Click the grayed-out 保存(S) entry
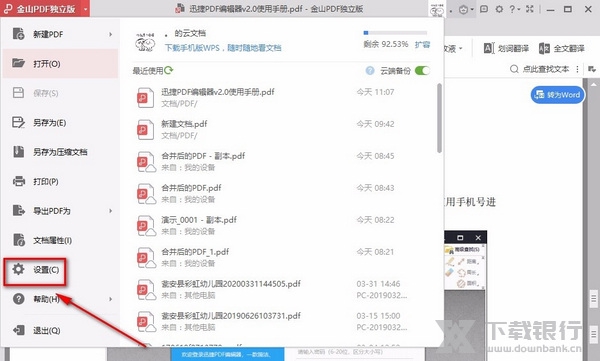 60,93
